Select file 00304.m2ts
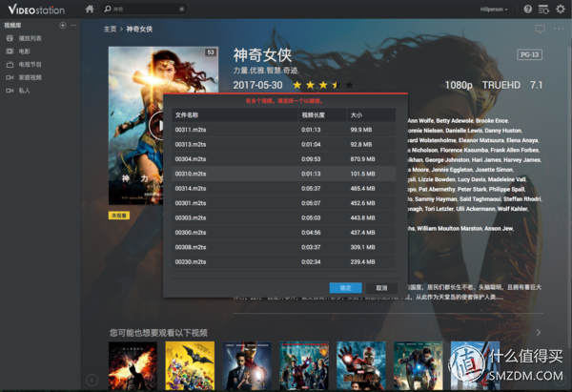572x392 pixels. [x=284, y=159]
